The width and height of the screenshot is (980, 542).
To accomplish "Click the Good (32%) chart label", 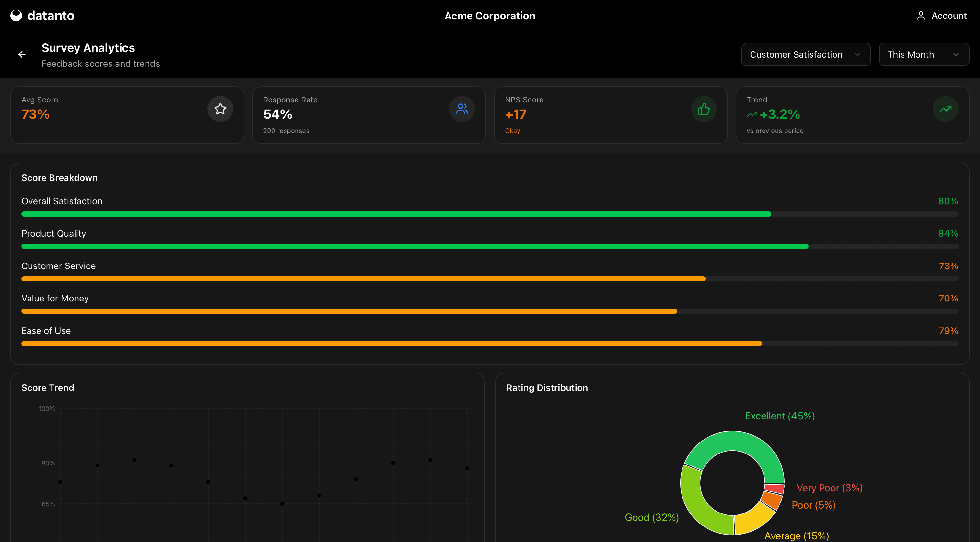I will [652, 517].
